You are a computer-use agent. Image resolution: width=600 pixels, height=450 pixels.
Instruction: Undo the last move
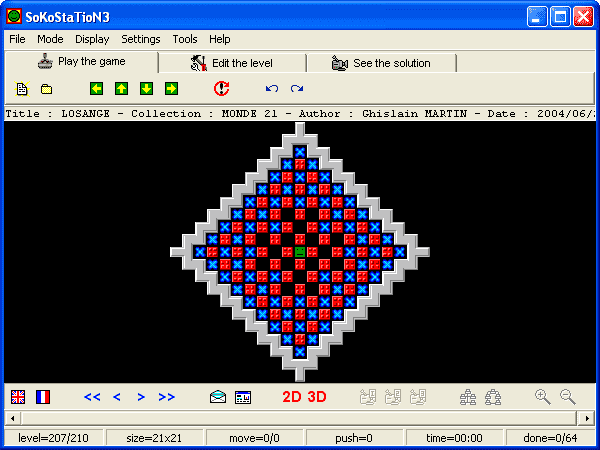point(271,89)
